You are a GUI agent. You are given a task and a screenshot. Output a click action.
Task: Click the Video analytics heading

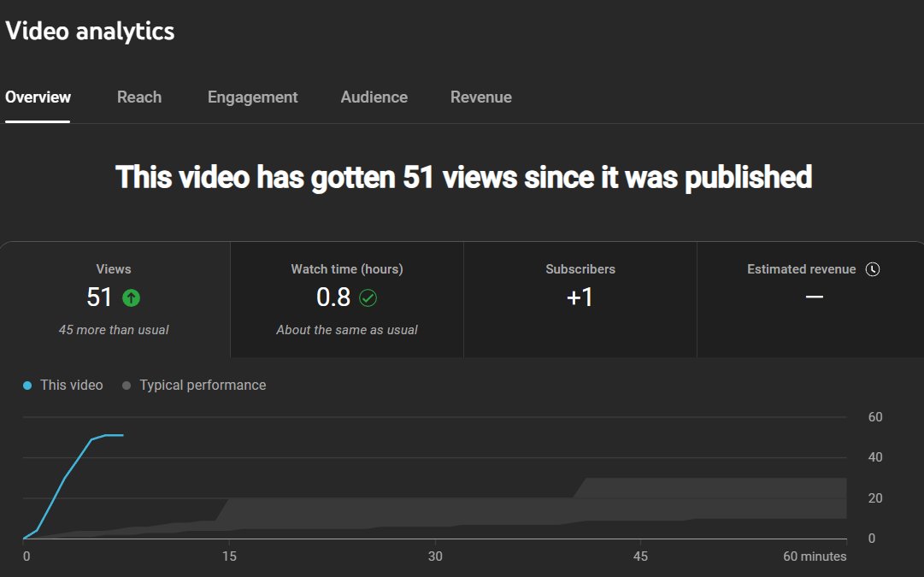tap(90, 31)
